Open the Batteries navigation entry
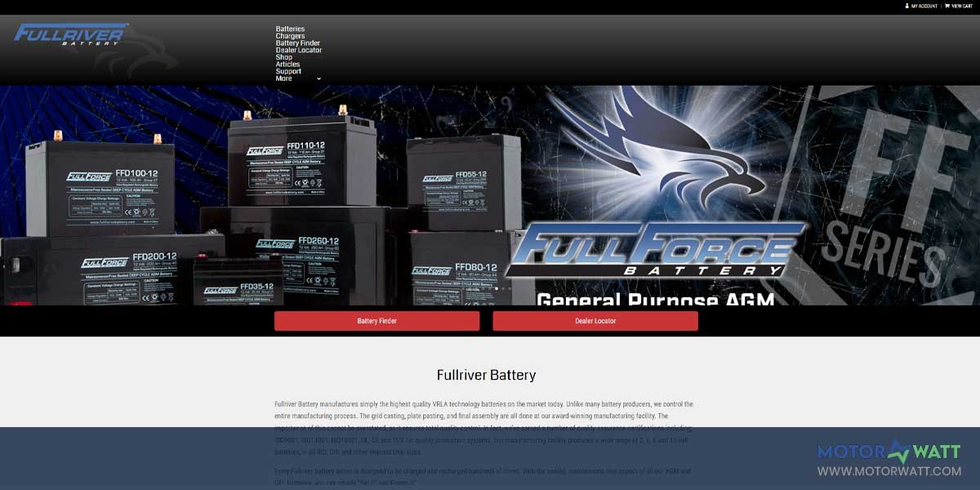This screenshot has width=980, height=490. click(291, 28)
